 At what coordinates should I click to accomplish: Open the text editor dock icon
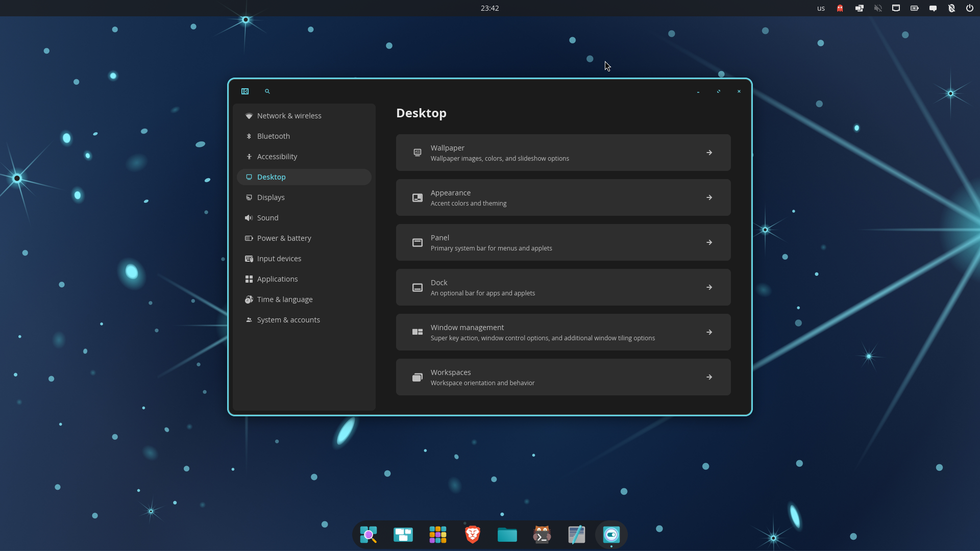coord(577,535)
